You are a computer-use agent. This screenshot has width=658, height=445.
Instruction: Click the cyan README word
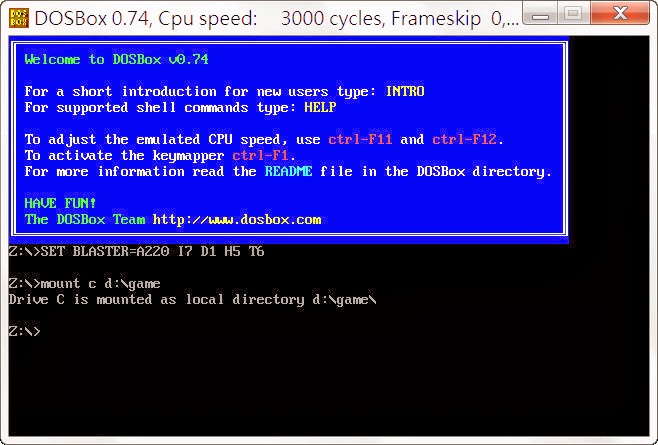[x=288, y=171]
